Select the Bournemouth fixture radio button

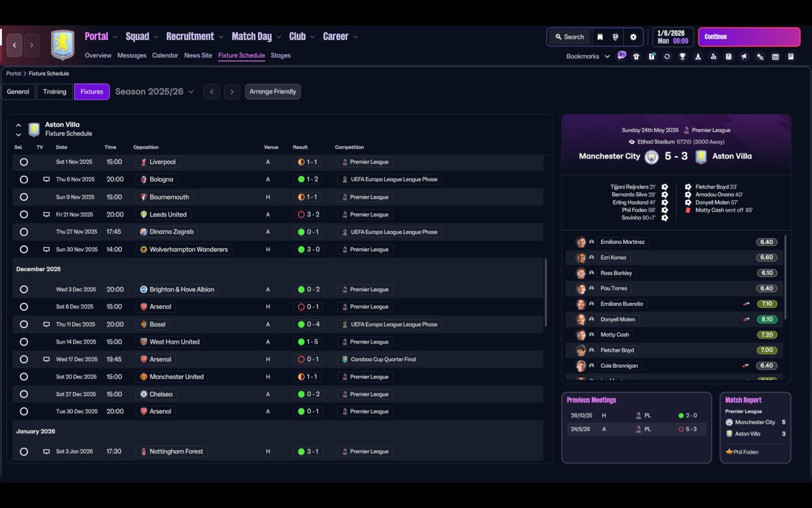pyautogui.click(x=23, y=197)
